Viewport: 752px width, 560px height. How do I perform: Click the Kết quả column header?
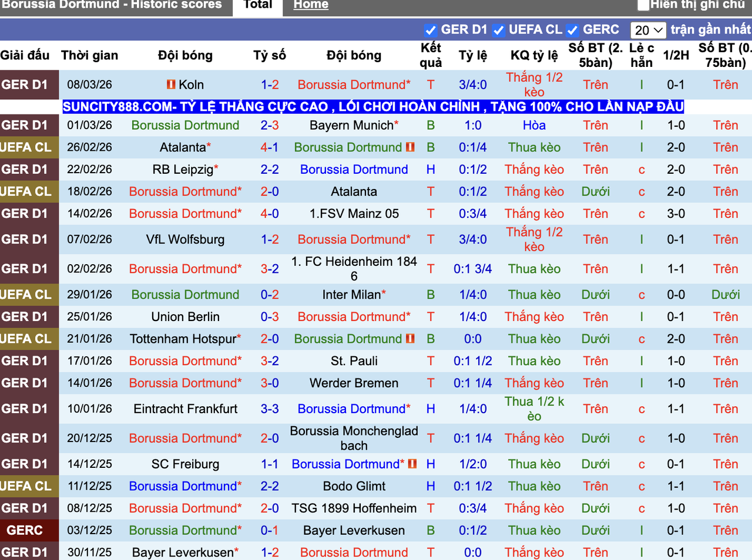coord(431,55)
